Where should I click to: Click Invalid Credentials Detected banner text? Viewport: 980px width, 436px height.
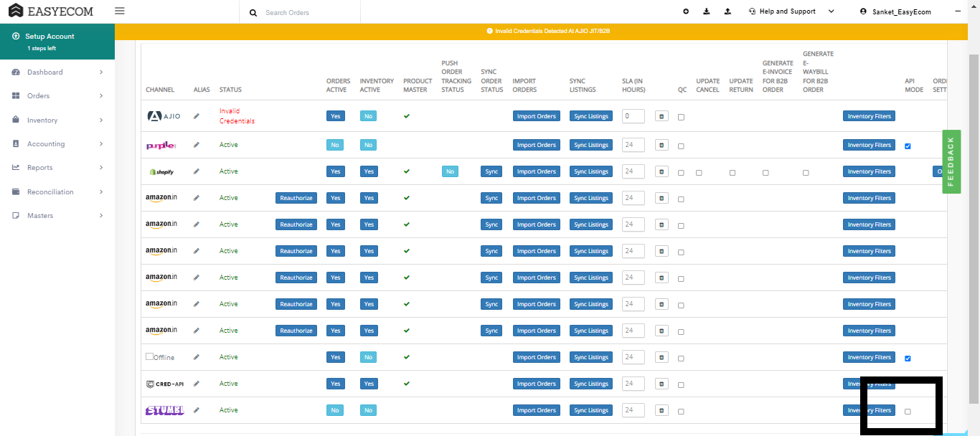[x=552, y=32]
